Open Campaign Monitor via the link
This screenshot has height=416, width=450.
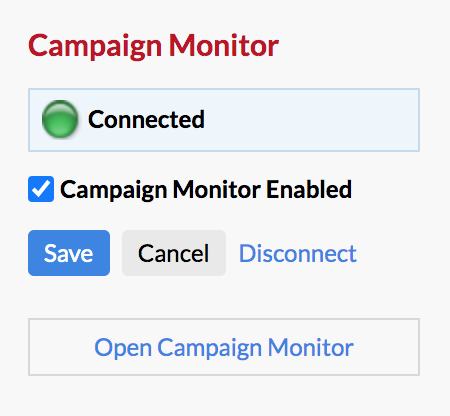pyautogui.click(x=224, y=348)
